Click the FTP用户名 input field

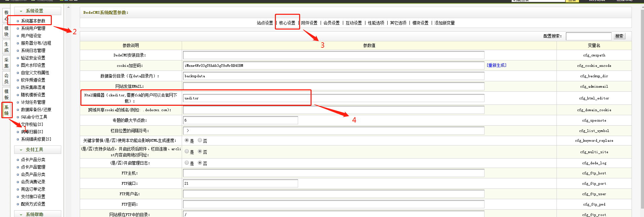coord(333,194)
